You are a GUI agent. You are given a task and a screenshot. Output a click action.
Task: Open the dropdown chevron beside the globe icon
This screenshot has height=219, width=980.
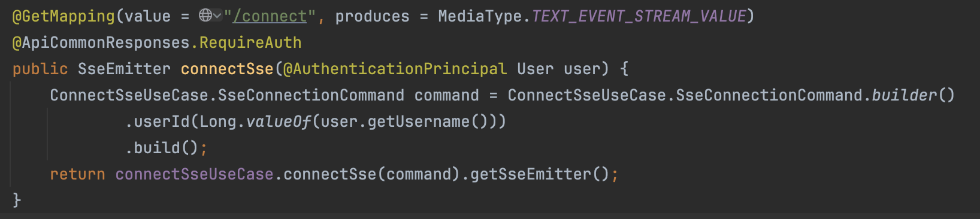click(217, 16)
